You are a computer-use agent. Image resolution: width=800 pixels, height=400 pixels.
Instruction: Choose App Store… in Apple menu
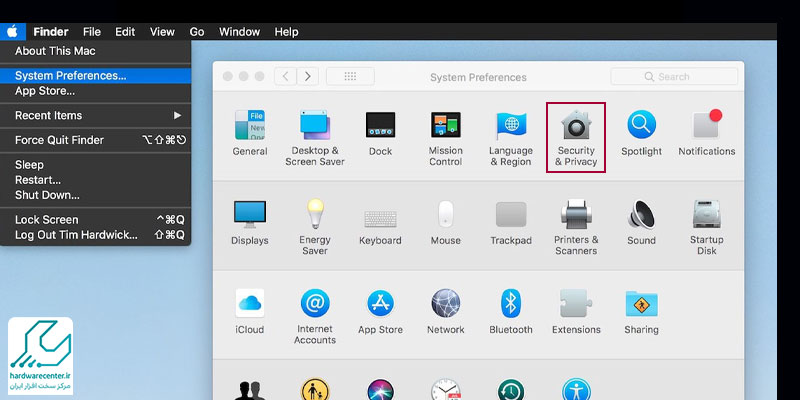point(95,91)
